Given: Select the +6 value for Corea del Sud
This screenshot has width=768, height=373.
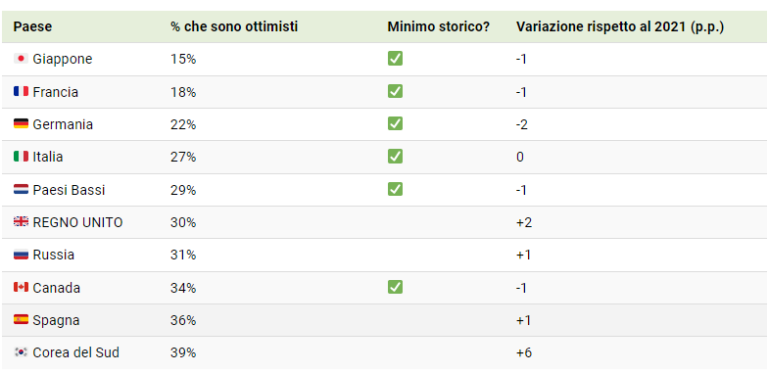Looking at the screenshot, I should (524, 352).
